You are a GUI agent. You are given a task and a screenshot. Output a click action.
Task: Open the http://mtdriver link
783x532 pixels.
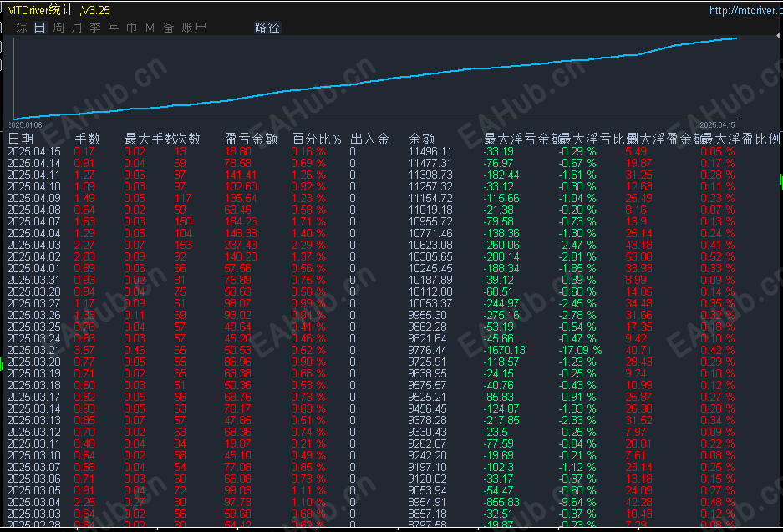point(745,10)
